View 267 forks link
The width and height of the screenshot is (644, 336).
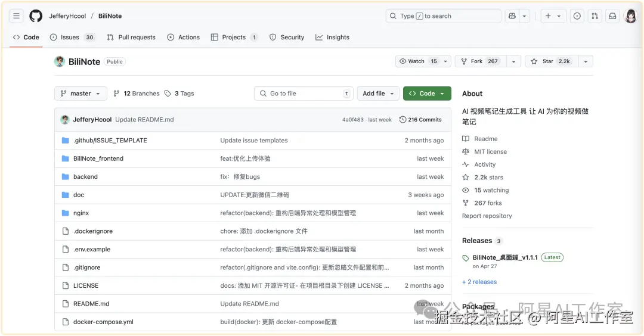[x=482, y=203]
